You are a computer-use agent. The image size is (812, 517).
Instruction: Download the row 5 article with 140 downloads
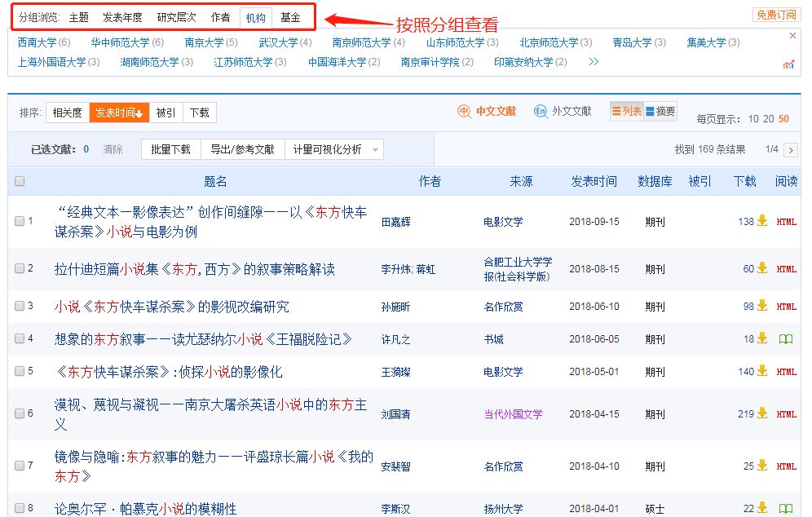point(761,371)
